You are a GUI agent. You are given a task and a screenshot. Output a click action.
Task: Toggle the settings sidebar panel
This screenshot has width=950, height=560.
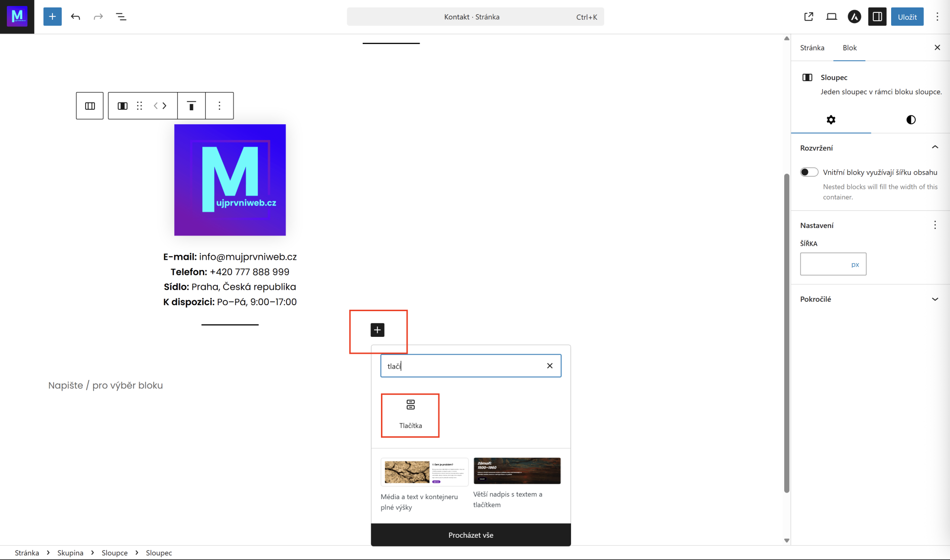(x=877, y=17)
